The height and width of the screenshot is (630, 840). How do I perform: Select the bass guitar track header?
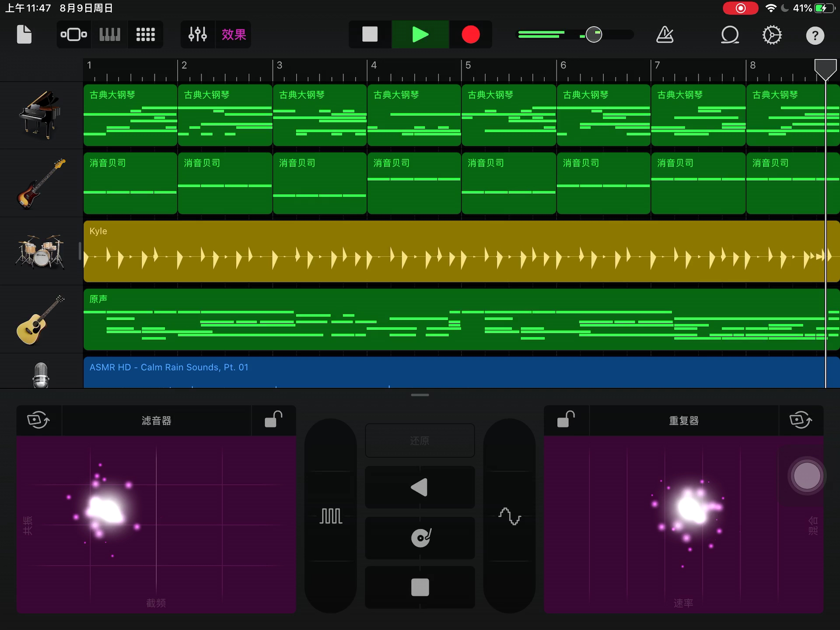click(x=41, y=183)
